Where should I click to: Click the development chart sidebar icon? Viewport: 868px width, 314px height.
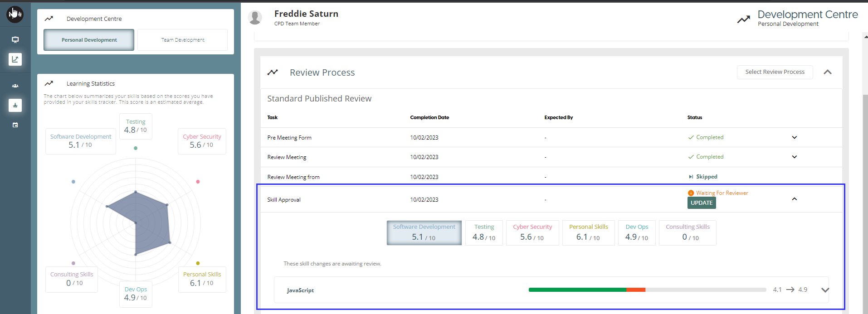pos(15,59)
